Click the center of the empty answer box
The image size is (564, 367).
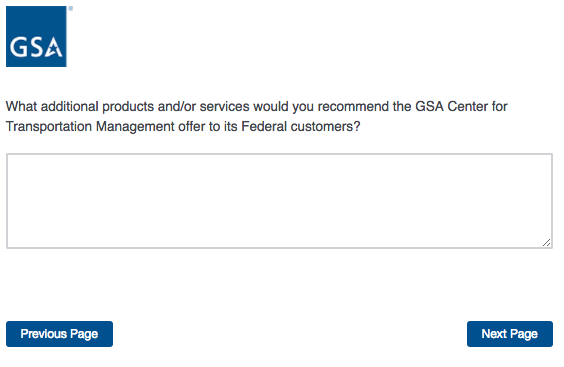point(279,201)
